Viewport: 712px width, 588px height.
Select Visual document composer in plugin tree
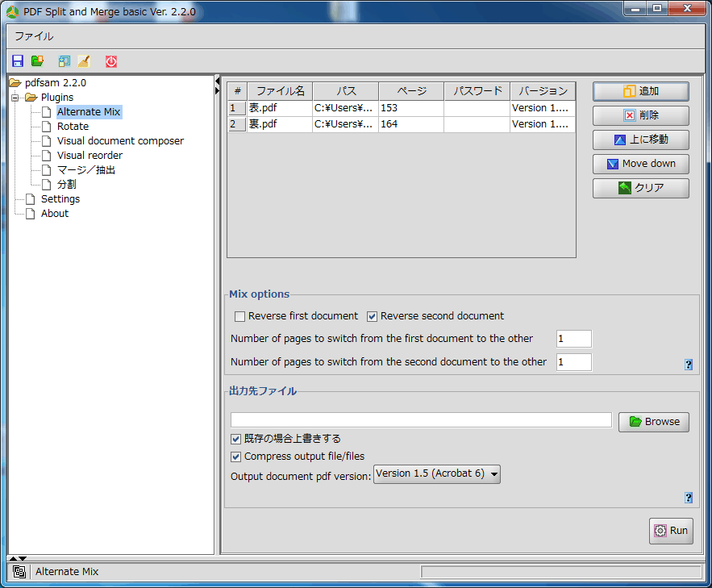point(120,141)
